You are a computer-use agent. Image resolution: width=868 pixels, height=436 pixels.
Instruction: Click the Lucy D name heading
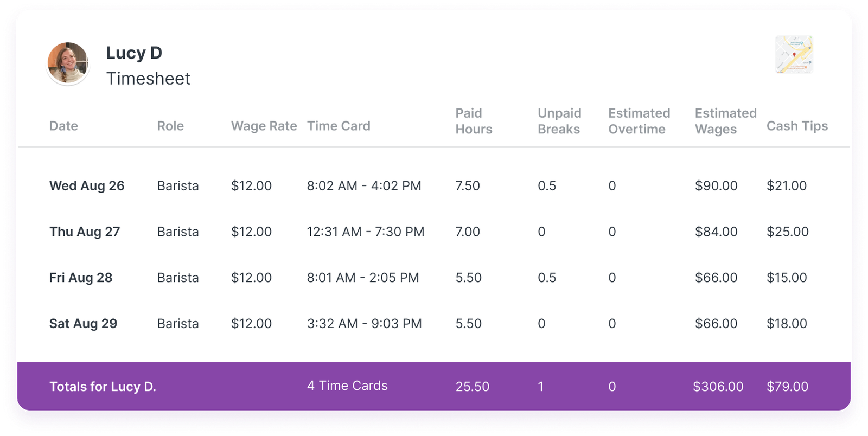[x=134, y=53]
